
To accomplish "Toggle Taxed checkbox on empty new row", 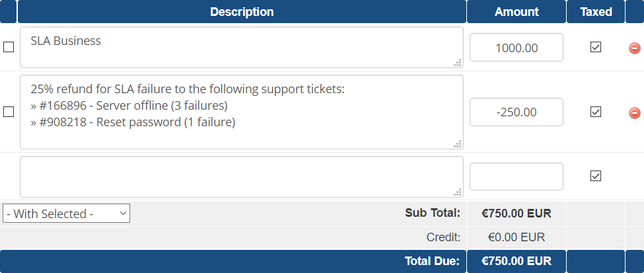I will click(x=596, y=176).
